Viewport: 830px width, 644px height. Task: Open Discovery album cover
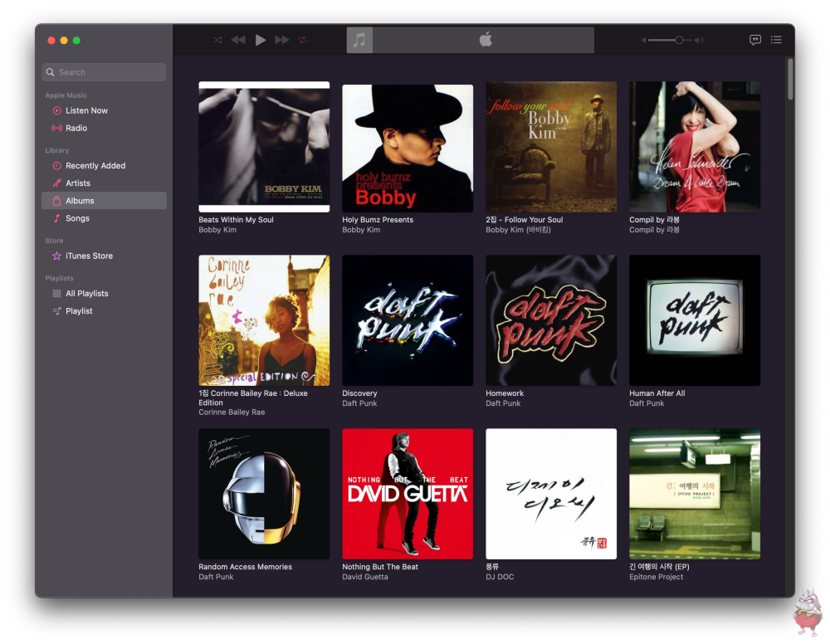(408, 320)
